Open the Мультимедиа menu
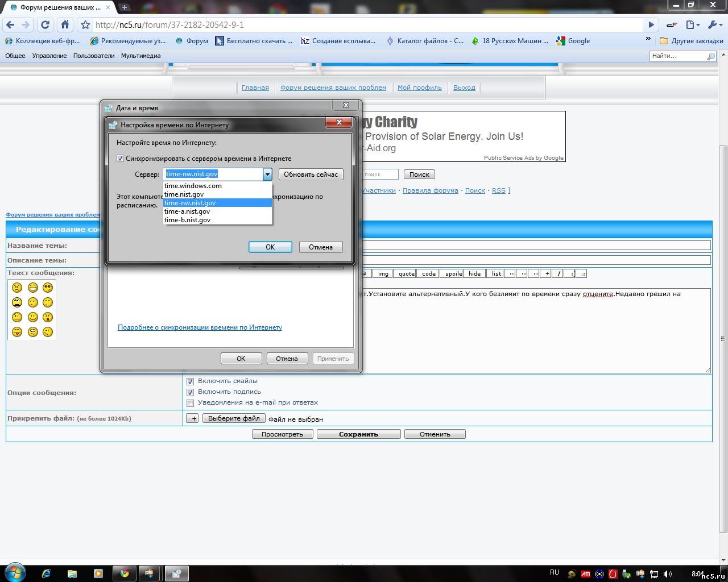Screen dimensions: 728x582 tap(140, 56)
